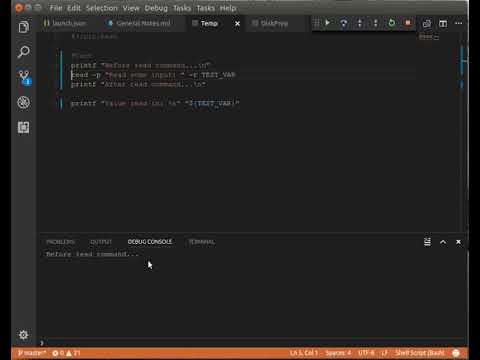Maximize the panel with the chevron up
This screenshot has height=360, width=480.
coord(443,242)
